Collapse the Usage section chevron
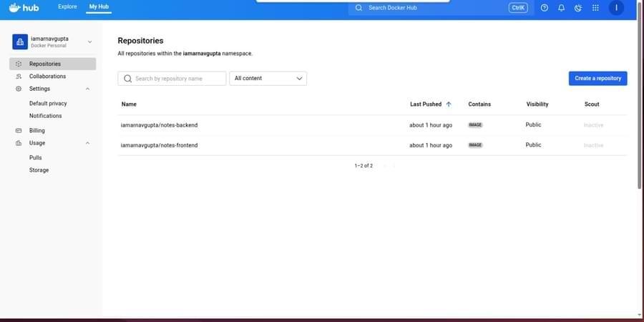Image resolution: width=644 pixels, height=322 pixels. (x=87, y=143)
